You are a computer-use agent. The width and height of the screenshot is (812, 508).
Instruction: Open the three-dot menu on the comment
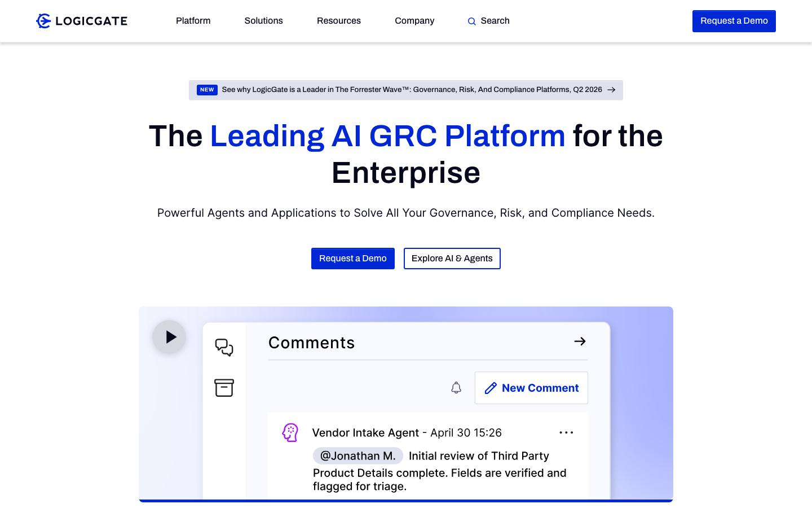tap(566, 432)
